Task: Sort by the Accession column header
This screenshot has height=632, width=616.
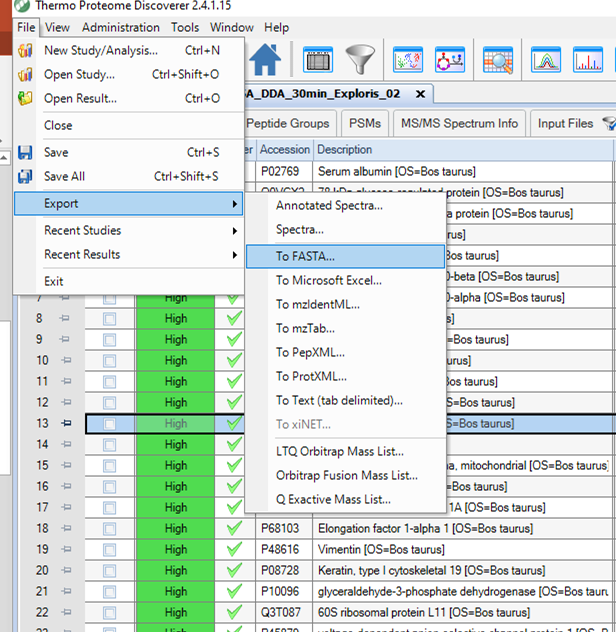Action: (x=285, y=150)
